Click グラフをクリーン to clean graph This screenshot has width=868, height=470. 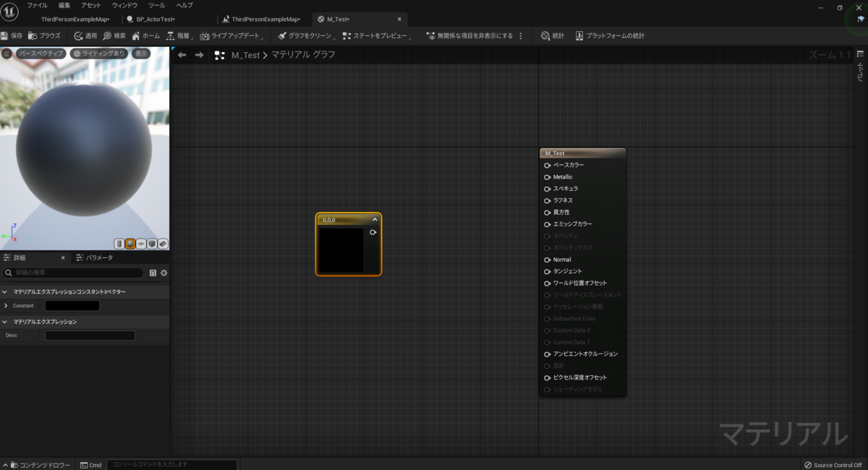click(306, 35)
